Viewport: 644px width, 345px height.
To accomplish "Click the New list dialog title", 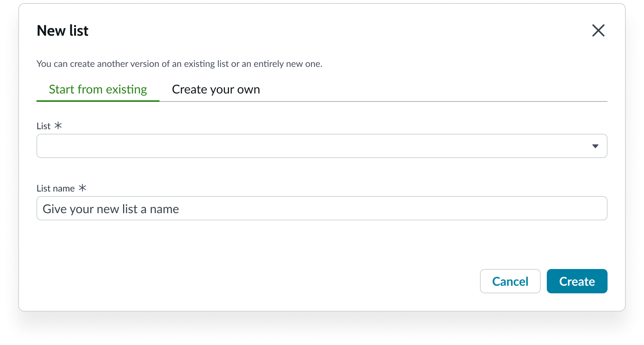I will [62, 30].
